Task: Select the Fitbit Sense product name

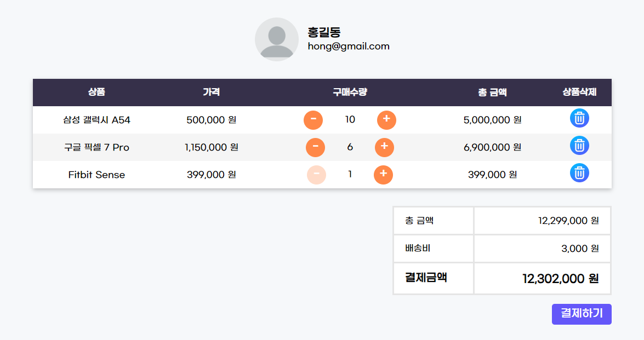Action: [x=96, y=175]
